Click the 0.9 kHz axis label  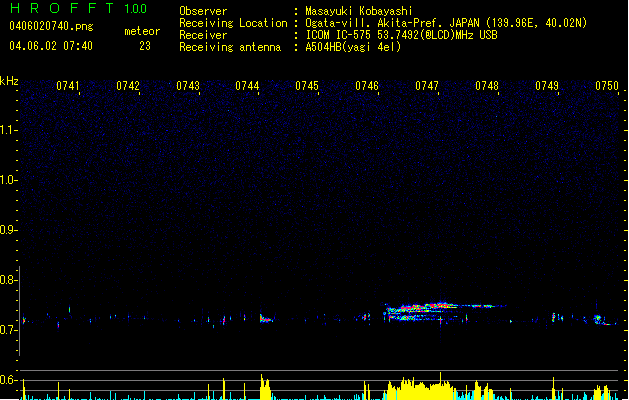(x=8, y=230)
